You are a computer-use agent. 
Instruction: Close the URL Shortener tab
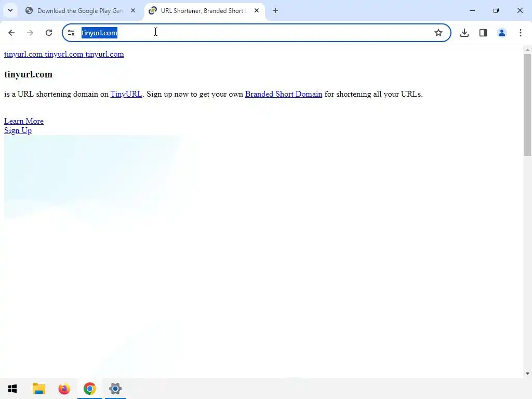pos(257,10)
